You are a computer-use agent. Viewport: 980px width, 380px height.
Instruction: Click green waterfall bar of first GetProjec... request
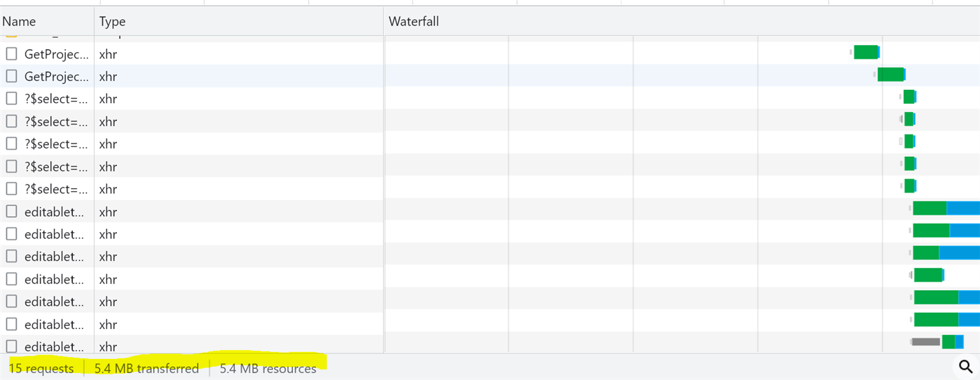point(866,52)
